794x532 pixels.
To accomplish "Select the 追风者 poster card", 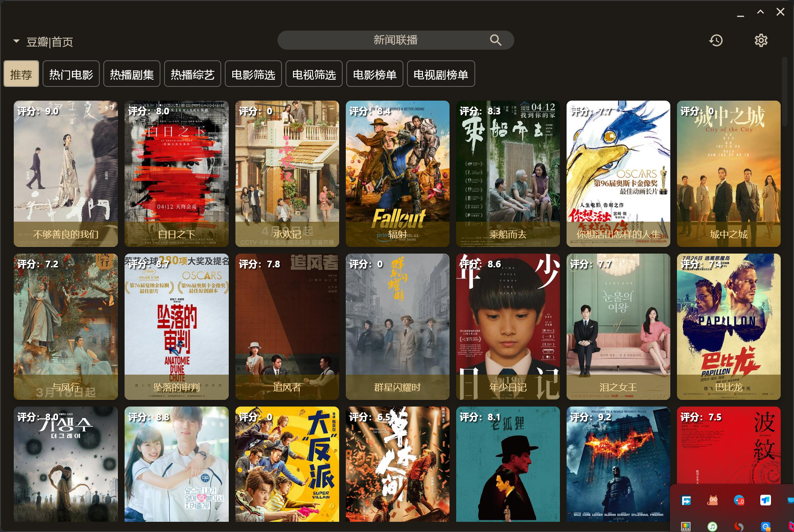I will [x=287, y=327].
